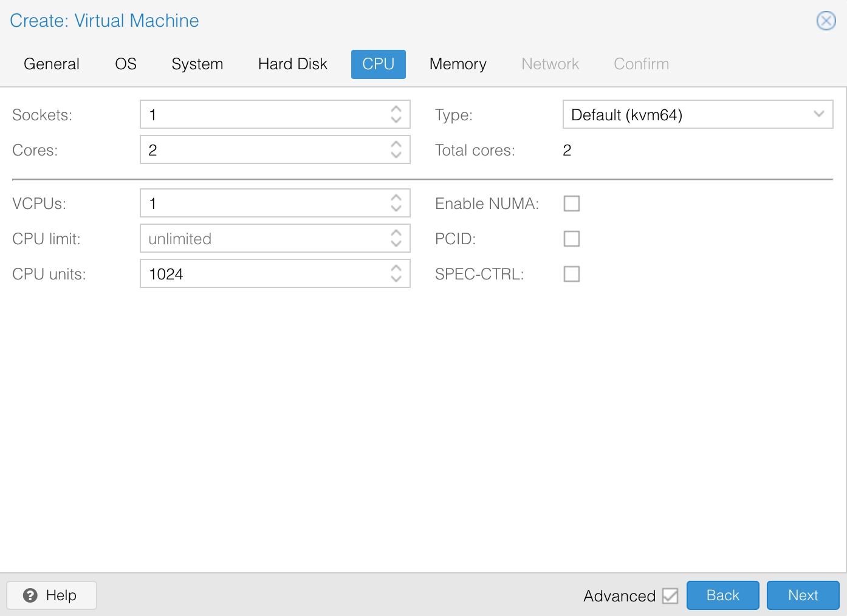Uncheck the Advanced options checkbox
The image size is (847, 616).
click(x=670, y=596)
